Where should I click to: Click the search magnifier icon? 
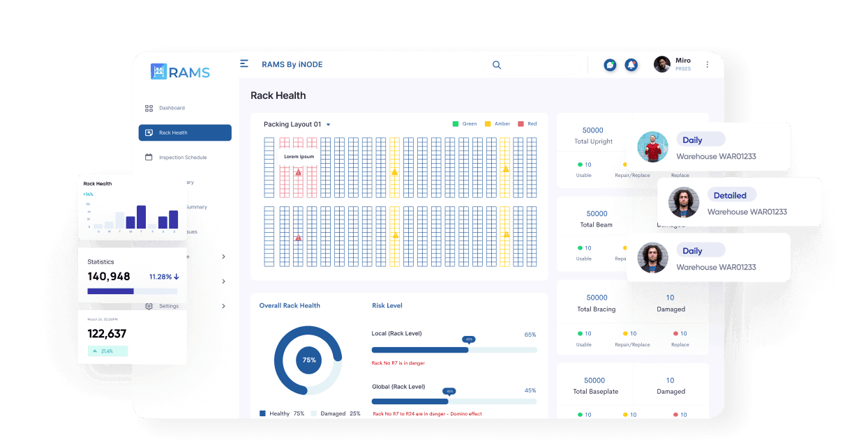coord(497,65)
